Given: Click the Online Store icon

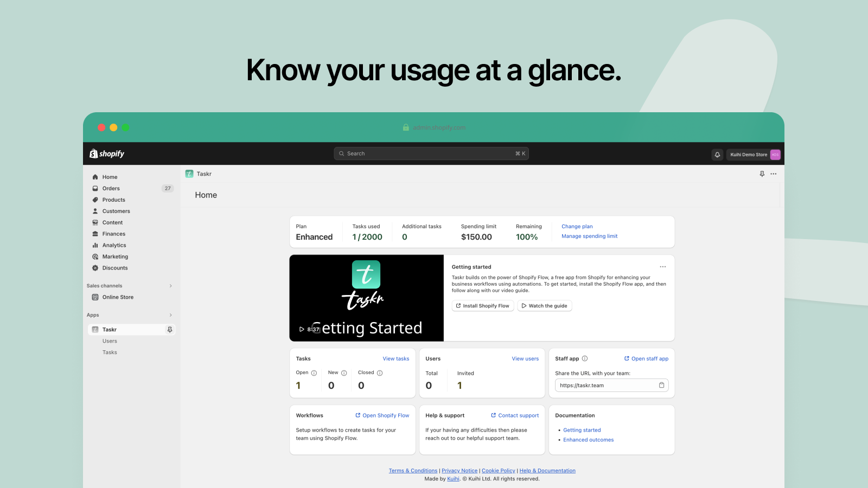Looking at the screenshot, I should (x=95, y=297).
